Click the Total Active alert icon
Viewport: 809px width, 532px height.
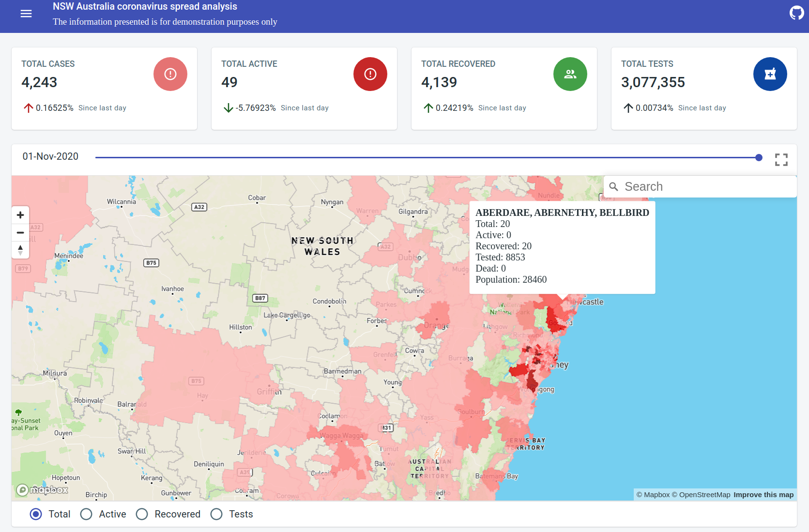coord(370,74)
